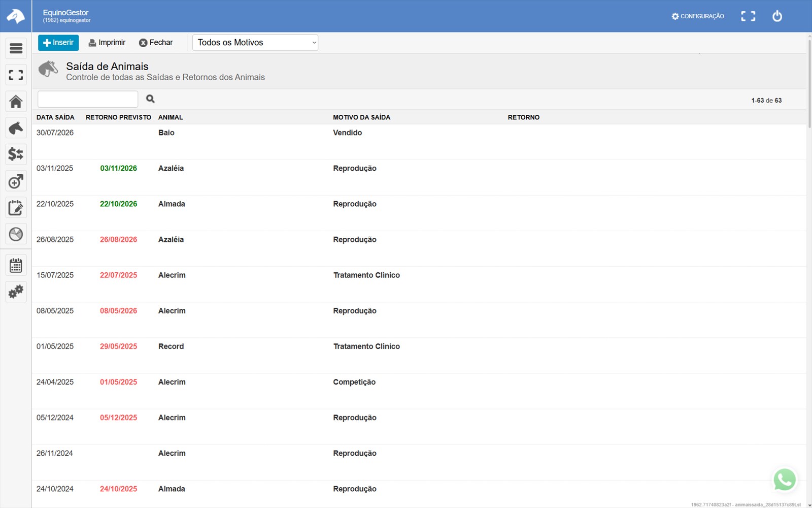
Task: Open Alecrim row dated 15/07/2025
Action: (x=419, y=284)
